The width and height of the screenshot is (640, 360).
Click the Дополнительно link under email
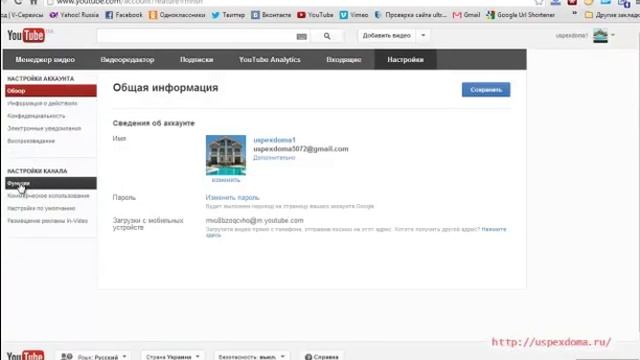pyautogui.click(x=274, y=158)
